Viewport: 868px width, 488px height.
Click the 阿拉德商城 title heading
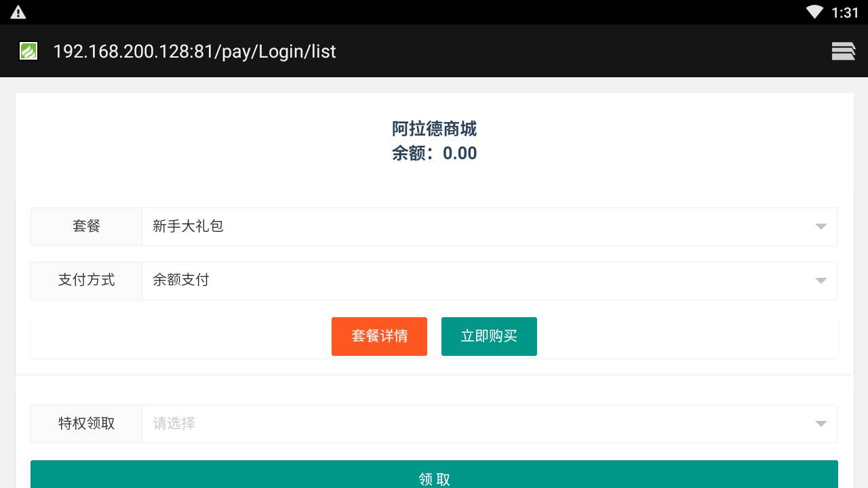434,129
